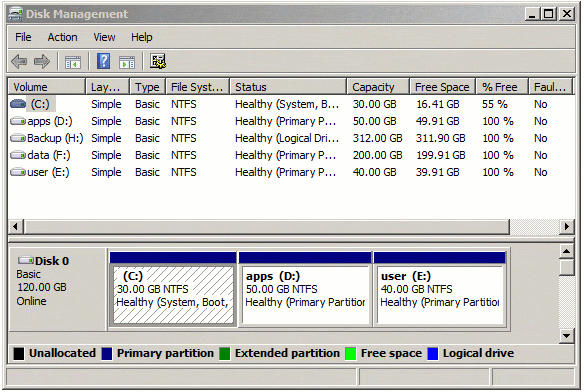Select the user (E:) 40.00 GB partition block
This screenshot has width=584, height=392.
439,290
